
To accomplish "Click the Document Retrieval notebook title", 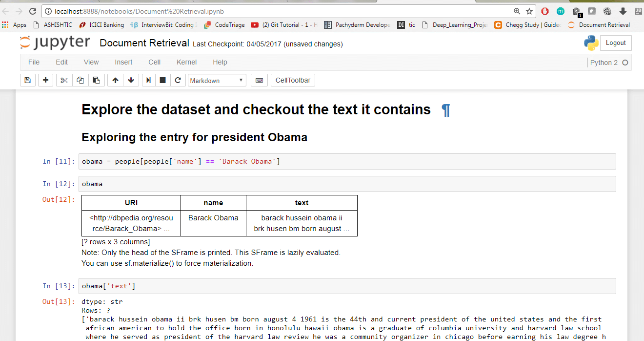I will (x=144, y=43).
